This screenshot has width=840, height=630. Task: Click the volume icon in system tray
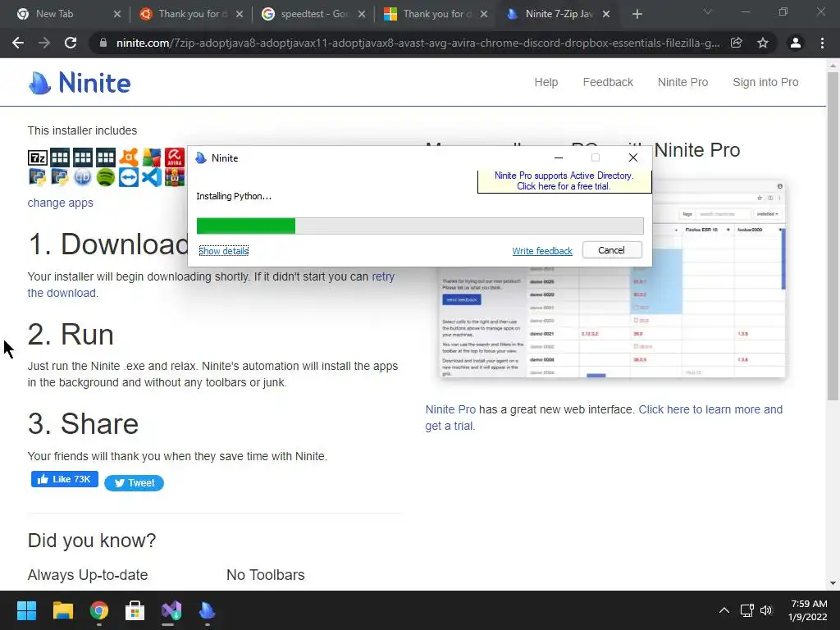766,610
